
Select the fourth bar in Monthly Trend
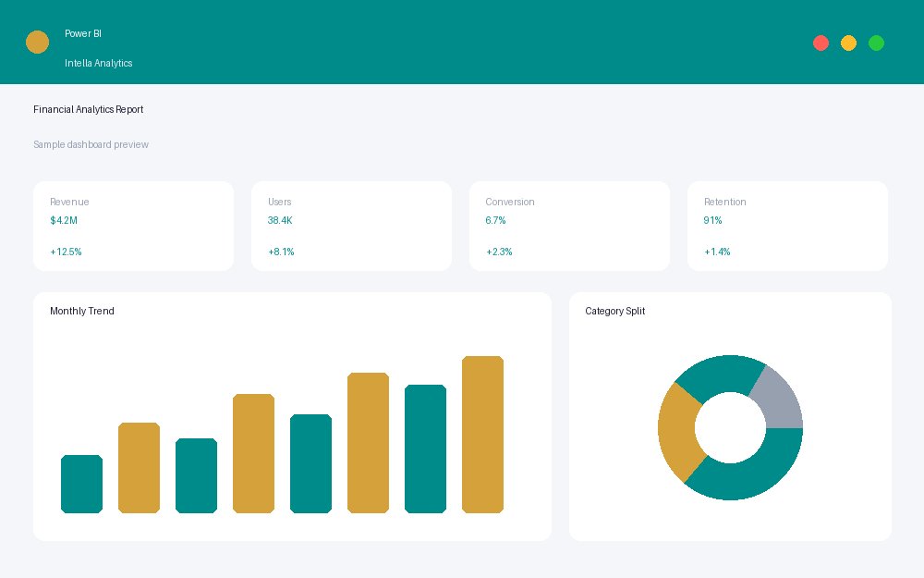253,453
